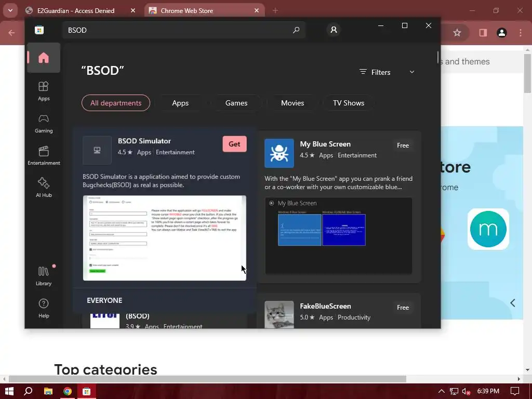Screen dimensions: 532x399
Task: Click the muted volume tray icon
Action: [x=466, y=392]
